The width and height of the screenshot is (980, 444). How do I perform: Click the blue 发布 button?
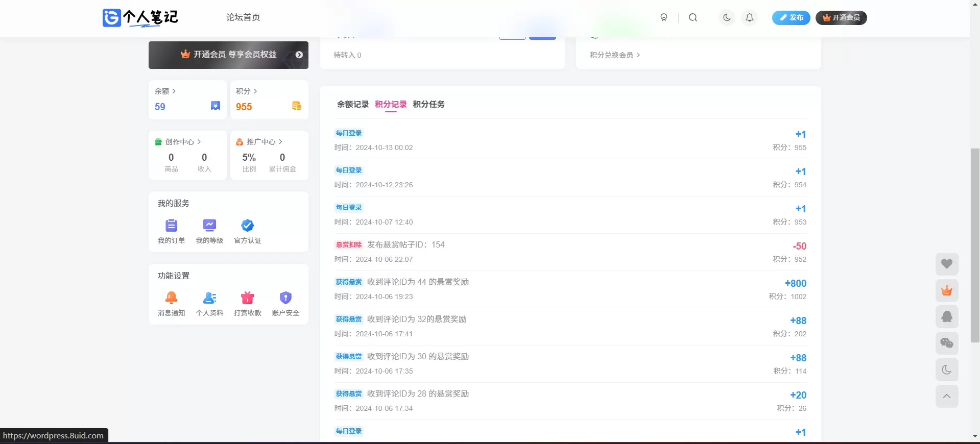click(x=791, y=17)
